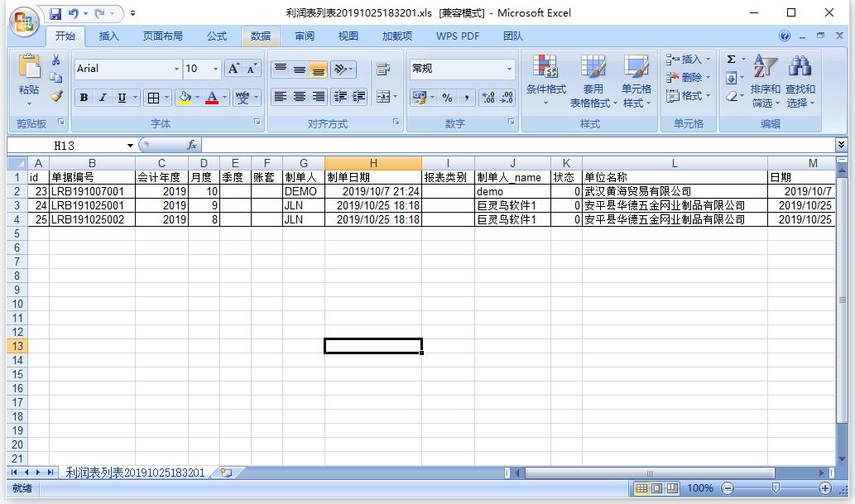The height and width of the screenshot is (504, 855).
Task: Toggle italic formatting
Action: click(x=103, y=98)
